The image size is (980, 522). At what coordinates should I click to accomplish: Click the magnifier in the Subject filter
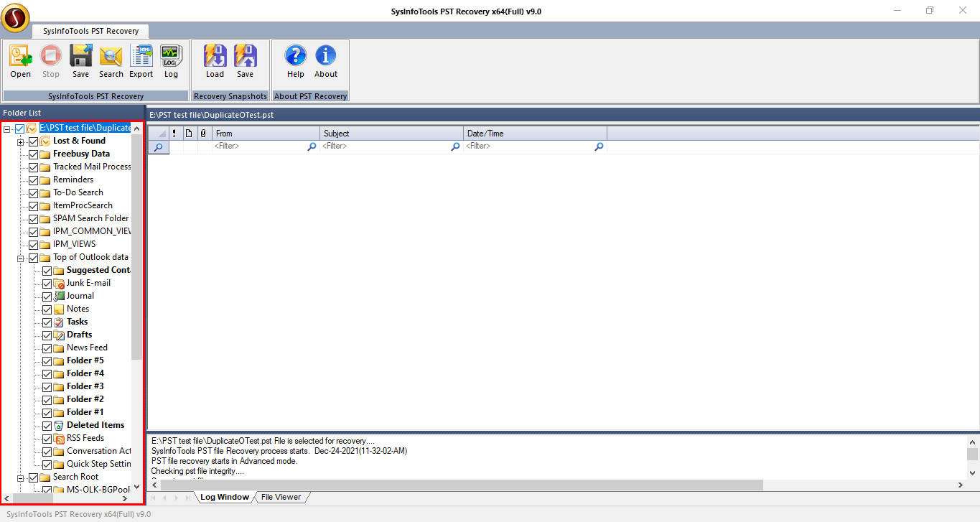pyautogui.click(x=455, y=146)
